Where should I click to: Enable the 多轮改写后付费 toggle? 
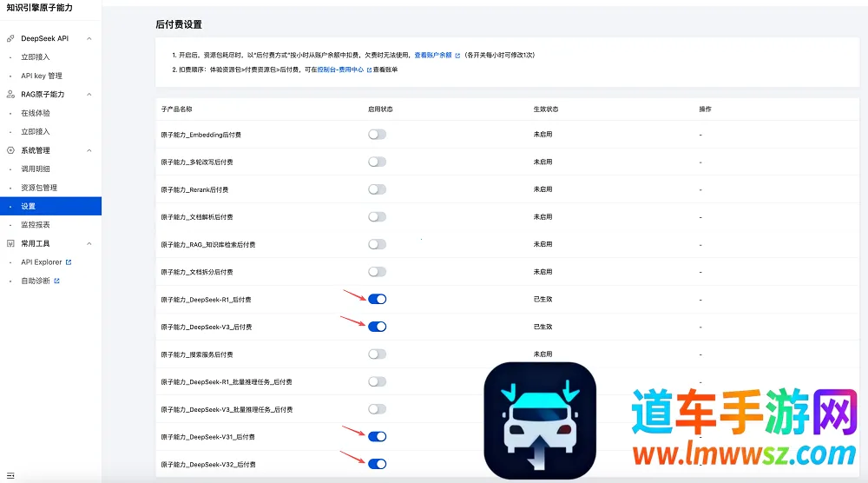[x=377, y=162]
